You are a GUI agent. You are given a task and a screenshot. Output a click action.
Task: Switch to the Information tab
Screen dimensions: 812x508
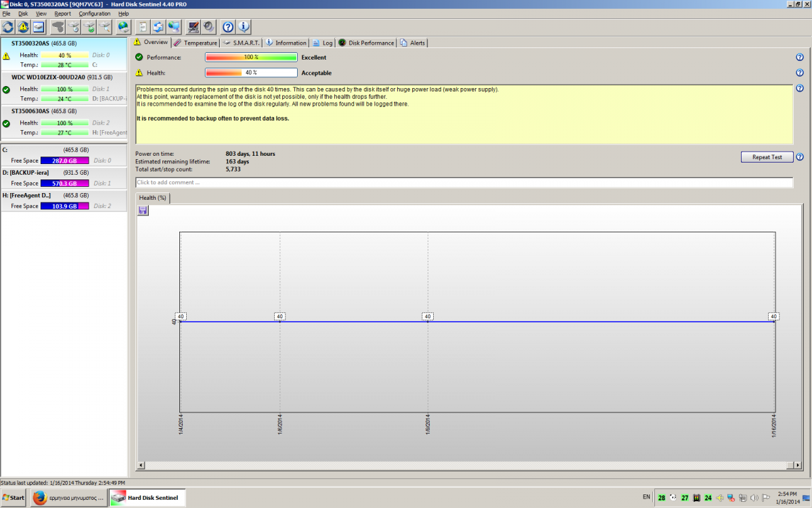click(286, 43)
